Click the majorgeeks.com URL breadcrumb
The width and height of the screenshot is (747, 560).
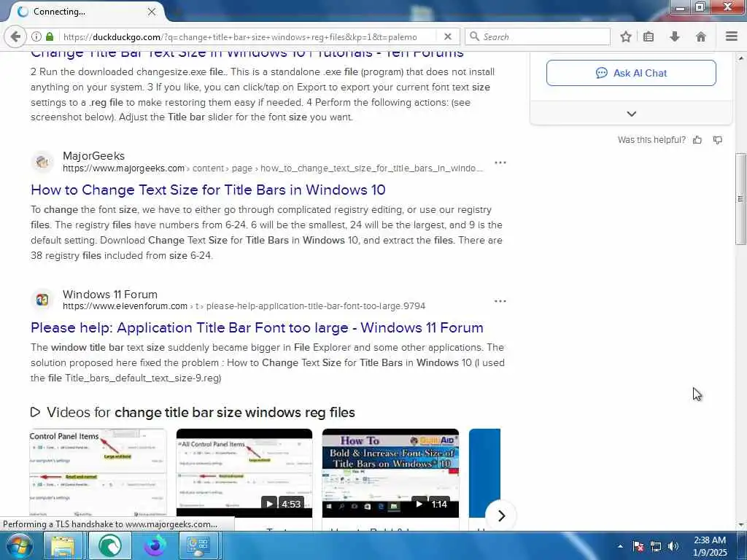(x=273, y=168)
